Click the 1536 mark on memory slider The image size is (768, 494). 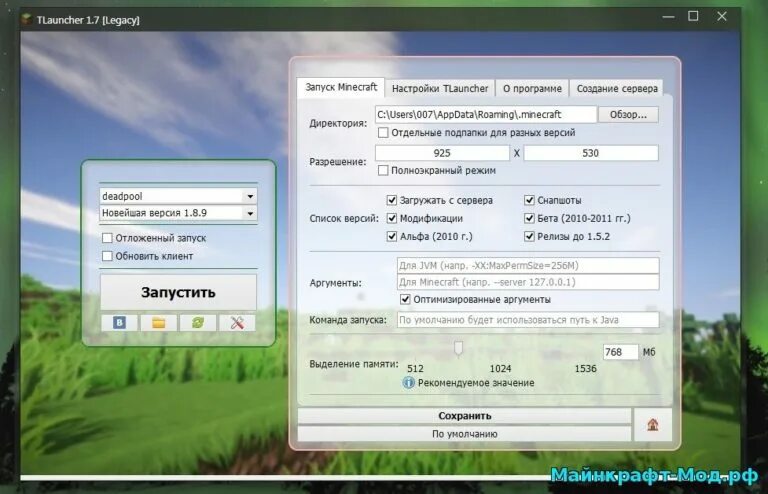(585, 369)
